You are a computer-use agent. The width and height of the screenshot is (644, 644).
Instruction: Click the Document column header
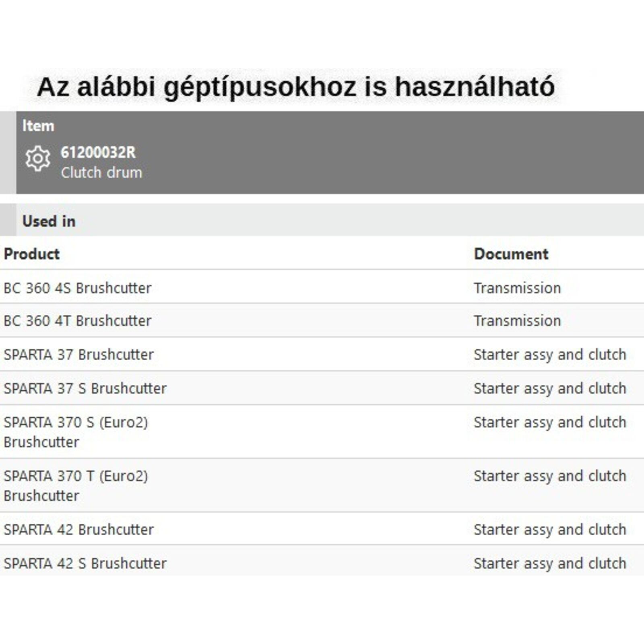[511, 254]
